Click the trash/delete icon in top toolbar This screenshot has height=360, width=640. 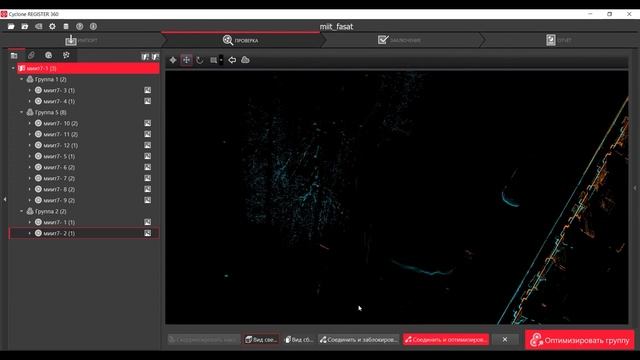pos(66,27)
